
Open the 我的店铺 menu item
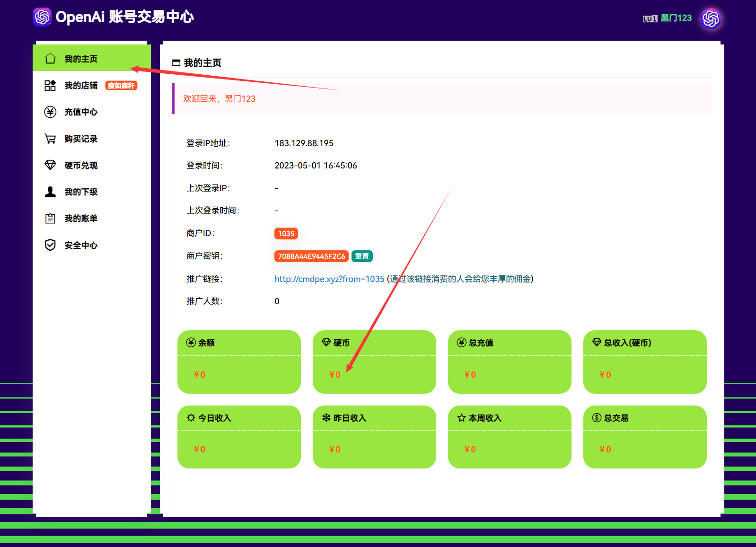92,85
